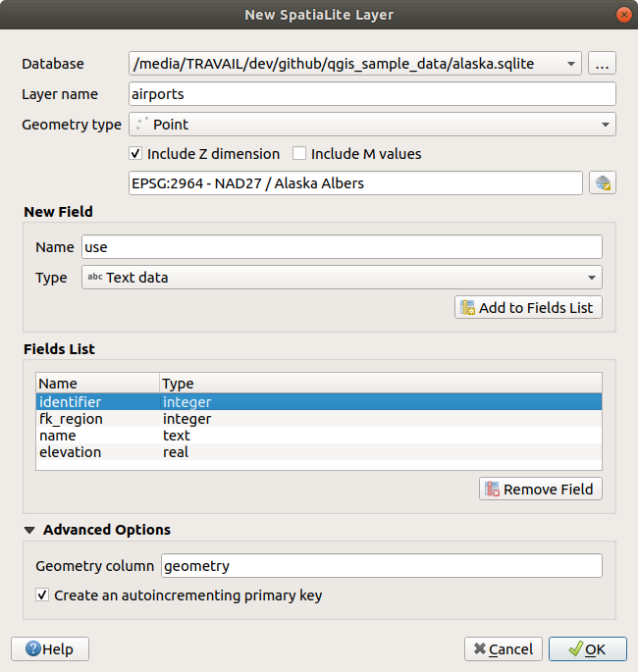The height and width of the screenshot is (672, 638).
Task: Click the Layer name input field
Action: click(x=372, y=94)
